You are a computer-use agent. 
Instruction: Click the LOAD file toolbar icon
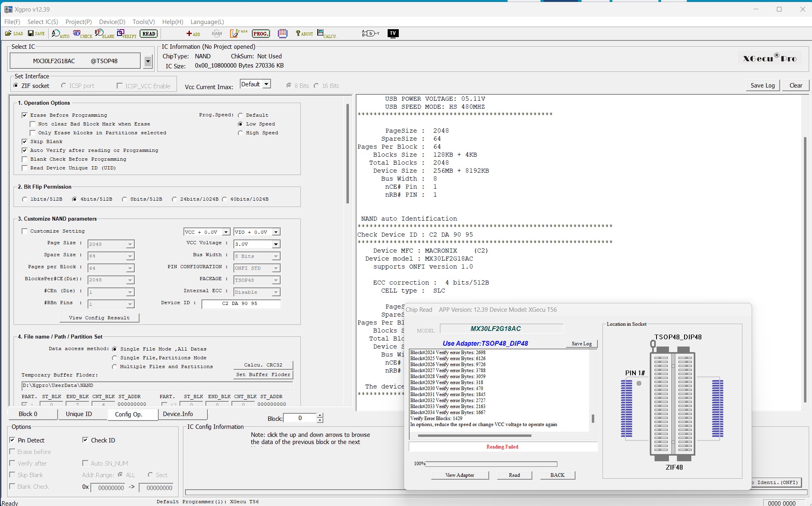pos(14,34)
